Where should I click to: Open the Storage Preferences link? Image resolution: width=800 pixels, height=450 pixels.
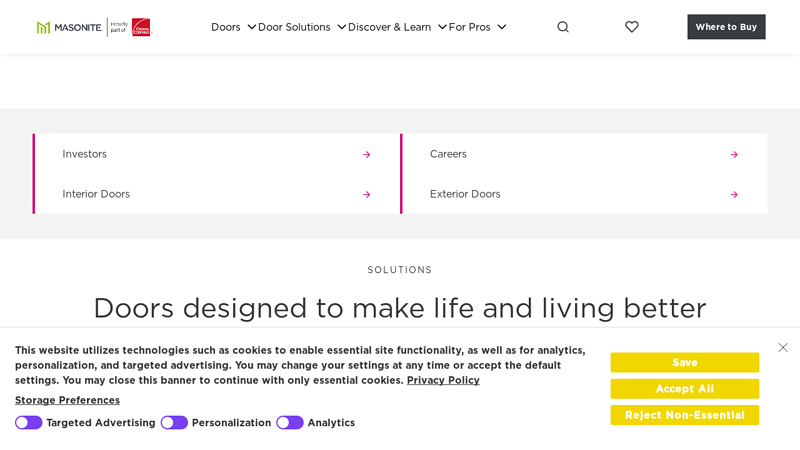pyautogui.click(x=67, y=400)
